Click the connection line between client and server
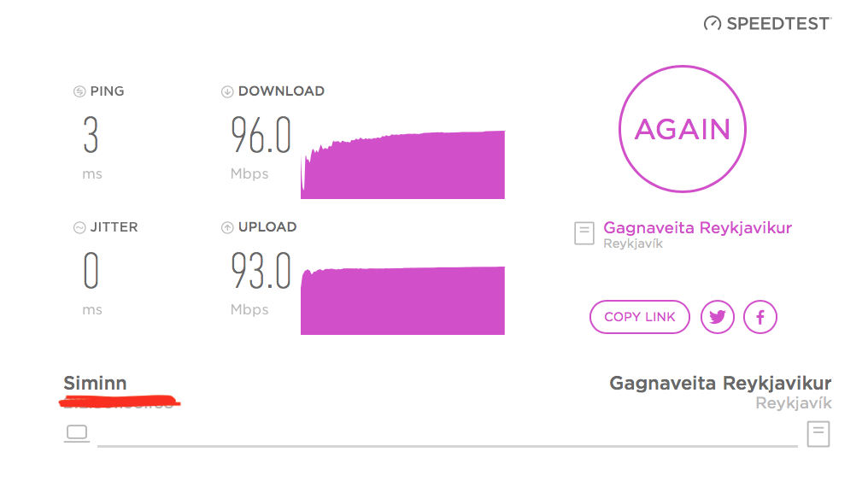 (447, 445)
